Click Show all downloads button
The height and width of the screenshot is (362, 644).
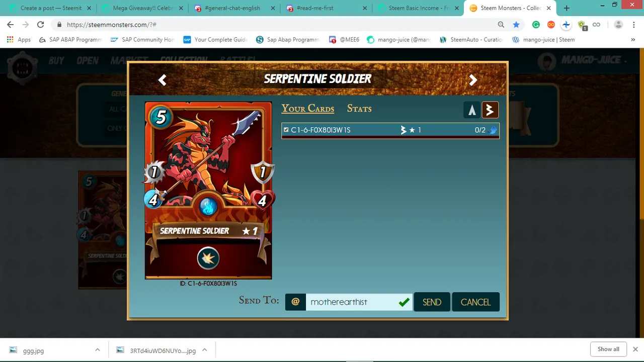click(x=608, y=349)
